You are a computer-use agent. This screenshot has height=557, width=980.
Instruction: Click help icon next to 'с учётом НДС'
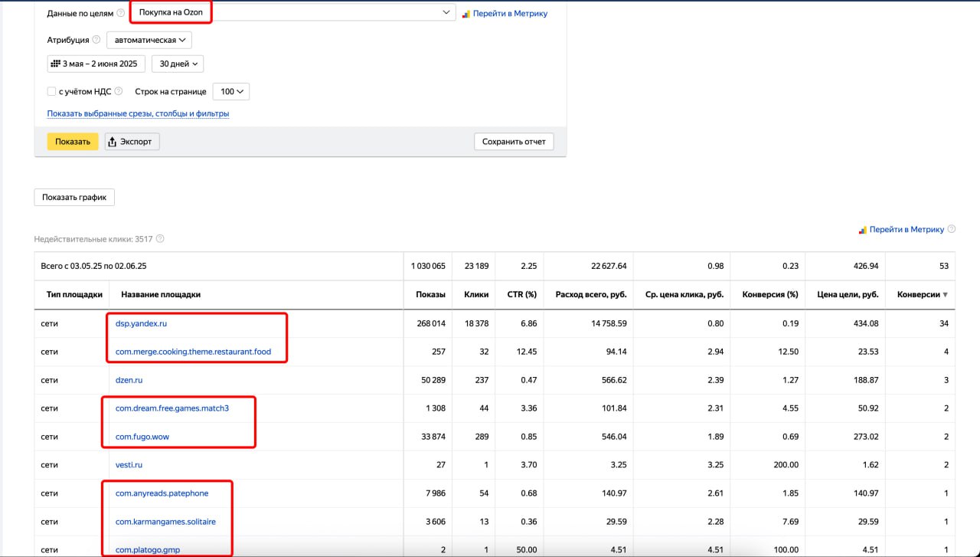tap(118, 92)
